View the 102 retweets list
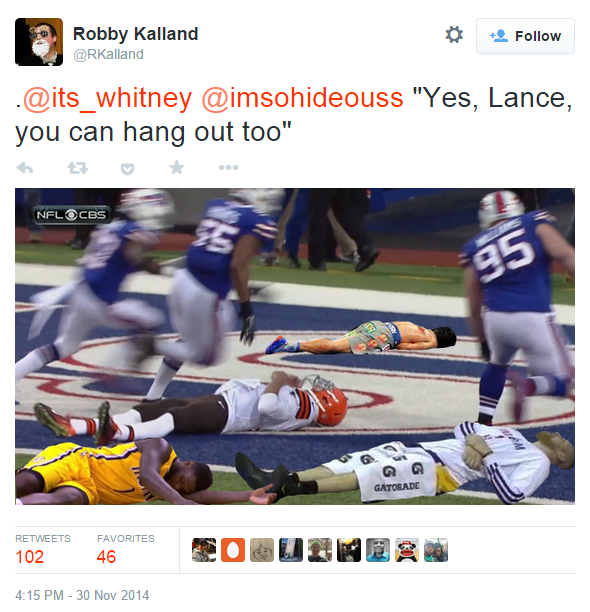This screenshot has width=590, height=612. [43, 550]
